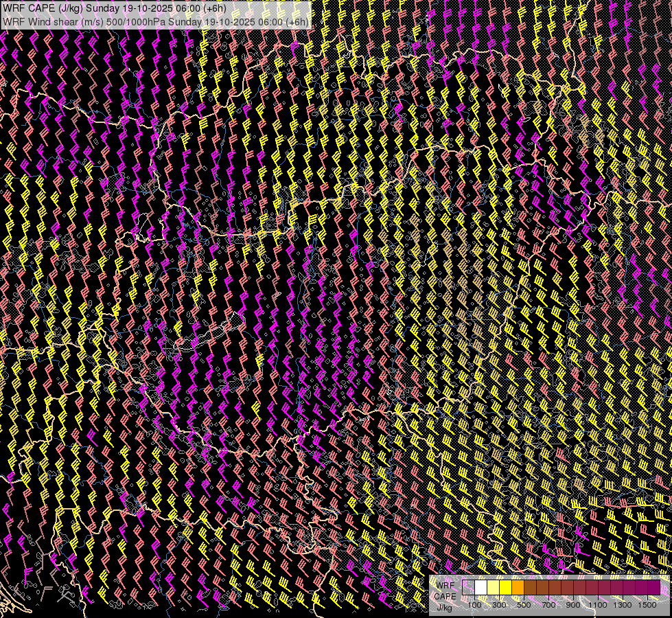Viewport: 672px width, 618px height.
Task: Click the 1300 label on the CAPE scale
Action: (623, 605)
